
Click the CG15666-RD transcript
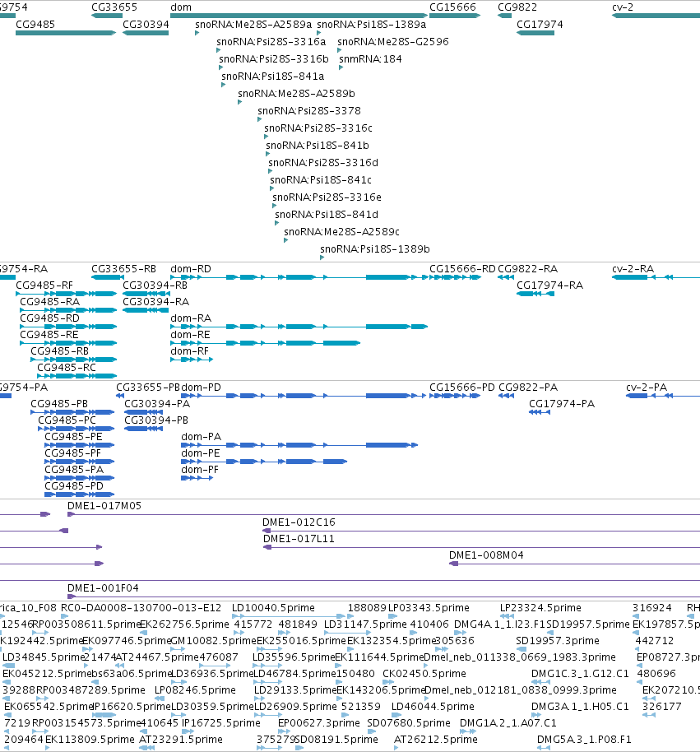[x=455, y=278]
